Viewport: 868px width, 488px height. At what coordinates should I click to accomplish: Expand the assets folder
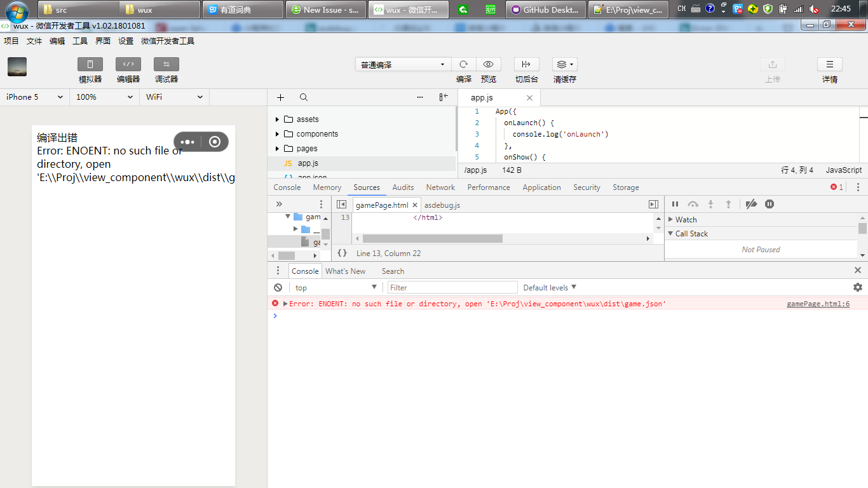pyautogui.click(x=277, y=119)
